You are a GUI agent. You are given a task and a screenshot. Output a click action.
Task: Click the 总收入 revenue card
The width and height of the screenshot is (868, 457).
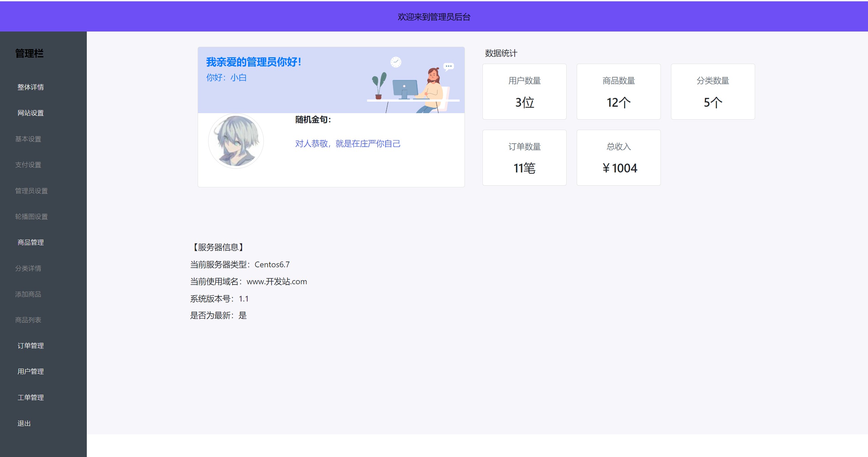(618, 158)
